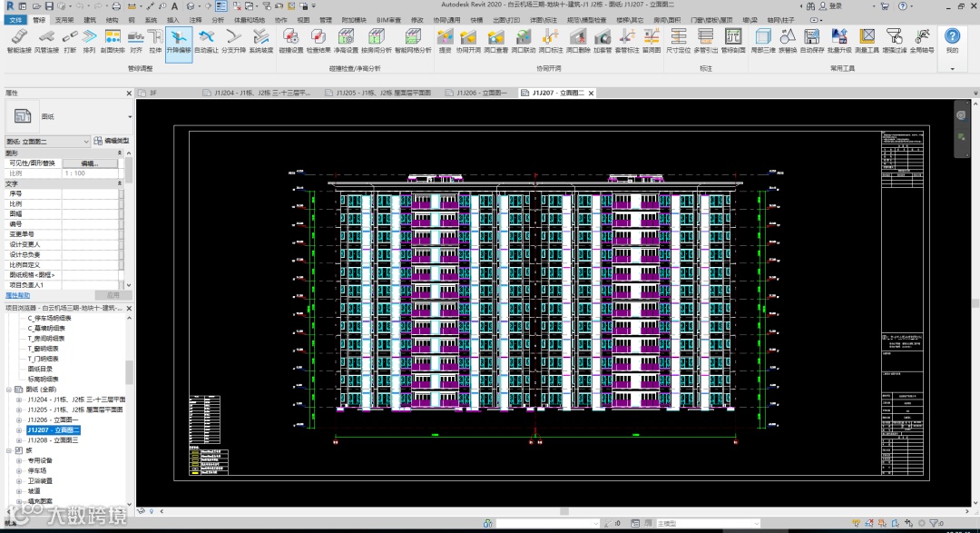980x533 pixels.
Task: Collapse the 族 families tree node
Action: pos(9,450)
